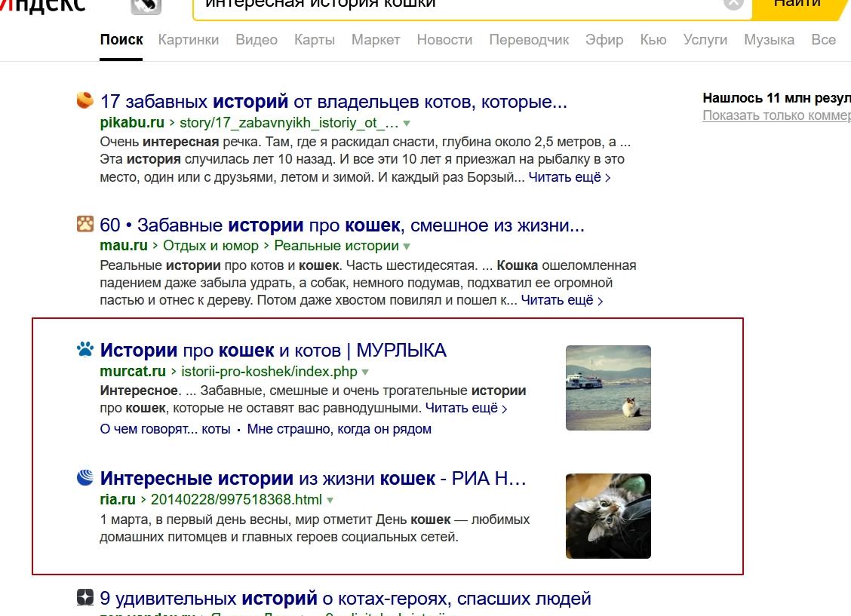This screenshot has height=616, width=851.
Task: Open Читать ещё on the mau.ru result
Action: [558, 299]
